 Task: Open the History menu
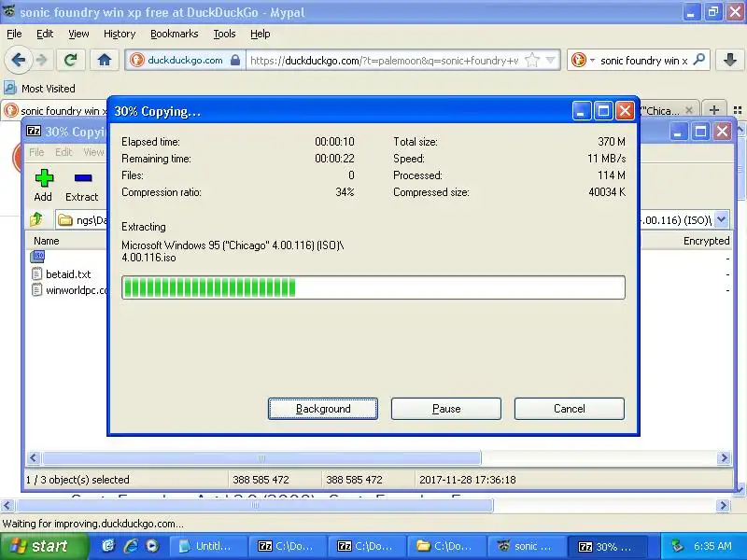[x=120, y=34]
